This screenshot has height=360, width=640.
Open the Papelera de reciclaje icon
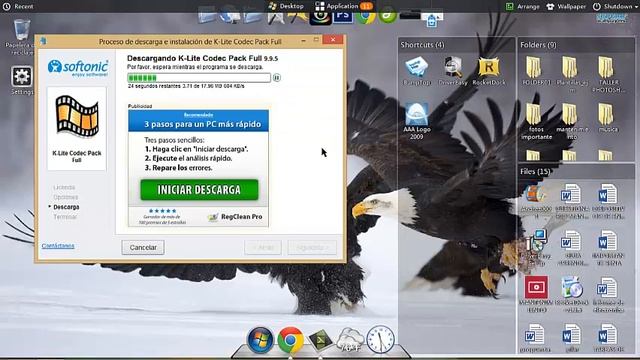21,37
